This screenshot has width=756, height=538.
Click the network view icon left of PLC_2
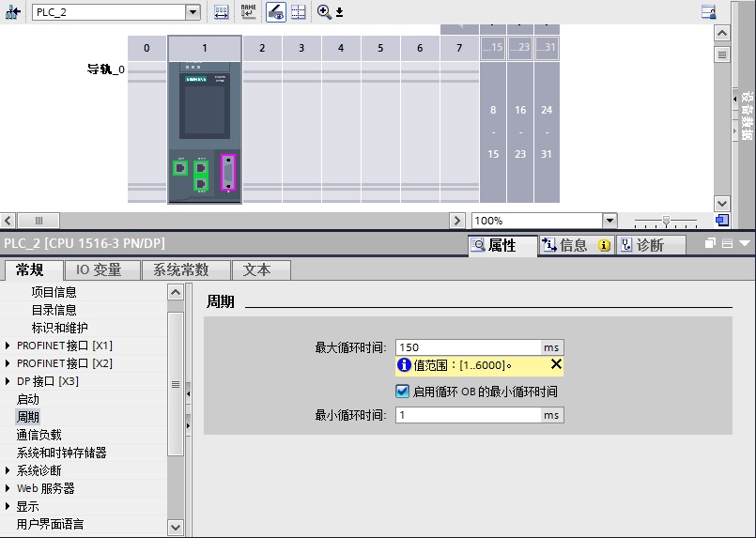(x=13, y=12)
